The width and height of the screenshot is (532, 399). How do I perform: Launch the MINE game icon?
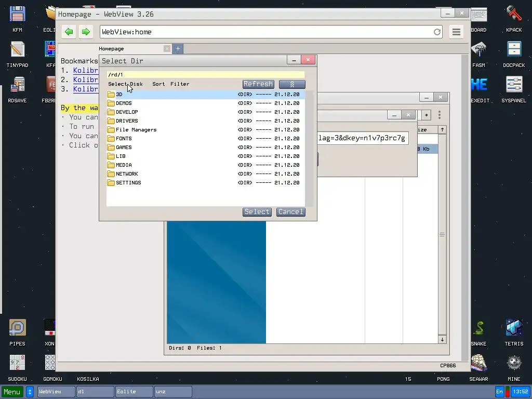point(514,368)
